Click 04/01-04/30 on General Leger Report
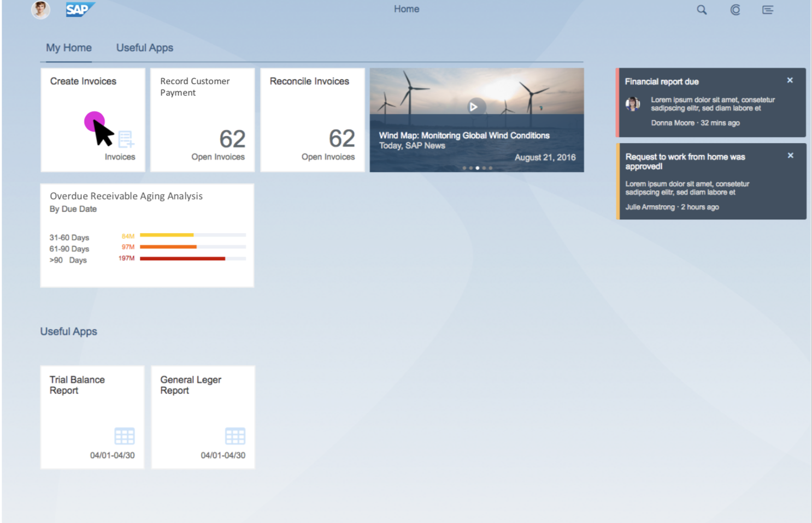Image resolution: width=812 pixels, height=523 pixels. (223, 455)
